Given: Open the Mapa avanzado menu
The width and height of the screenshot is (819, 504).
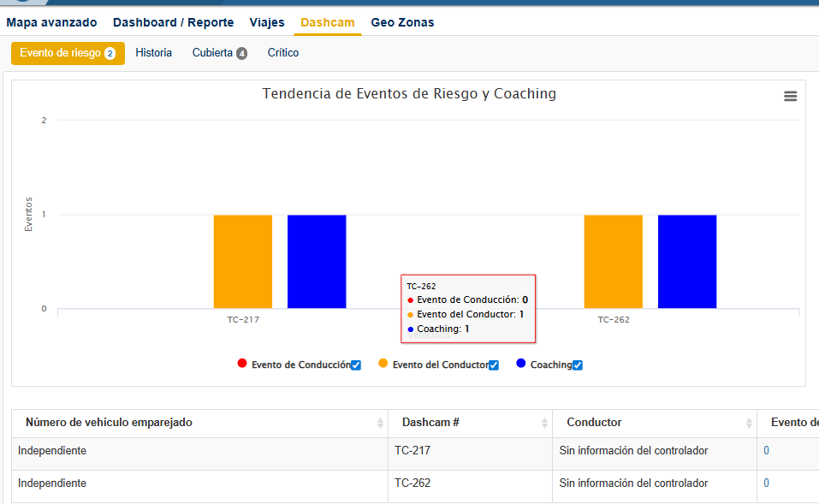Looking at the screenshot, I should (51, 22).
